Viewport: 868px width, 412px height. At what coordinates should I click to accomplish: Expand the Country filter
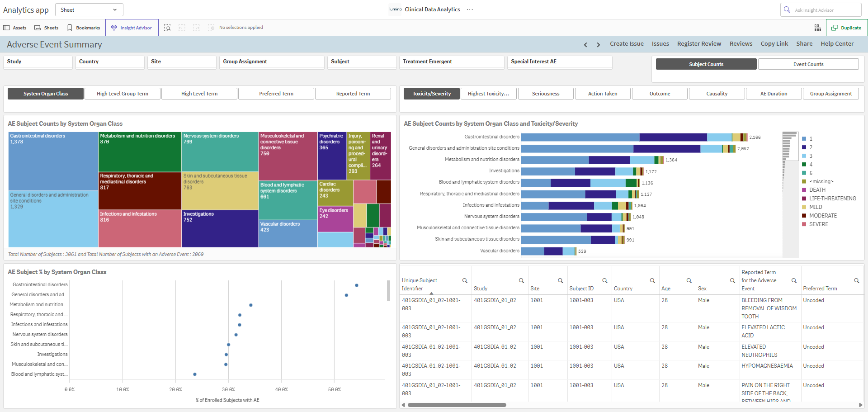[110, 62]
